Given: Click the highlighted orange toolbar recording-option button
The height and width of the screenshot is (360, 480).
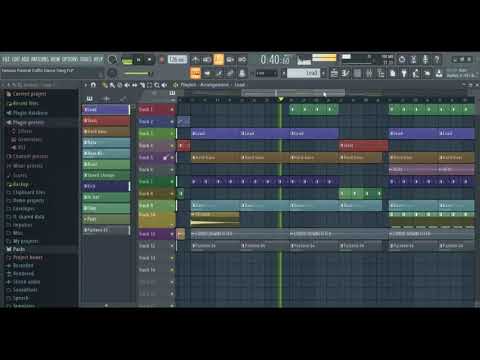Looking at the screenshot, I should point(218,60).
